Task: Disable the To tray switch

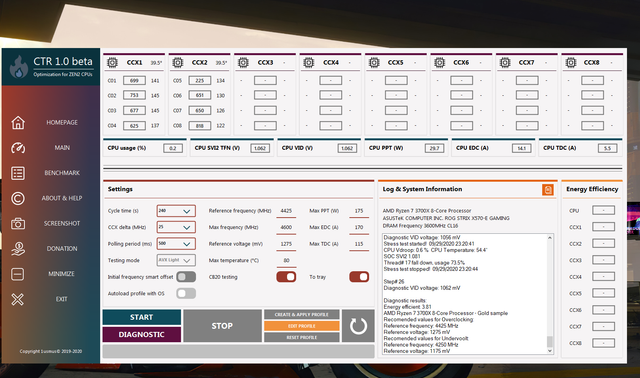Action: click(359, 277)
